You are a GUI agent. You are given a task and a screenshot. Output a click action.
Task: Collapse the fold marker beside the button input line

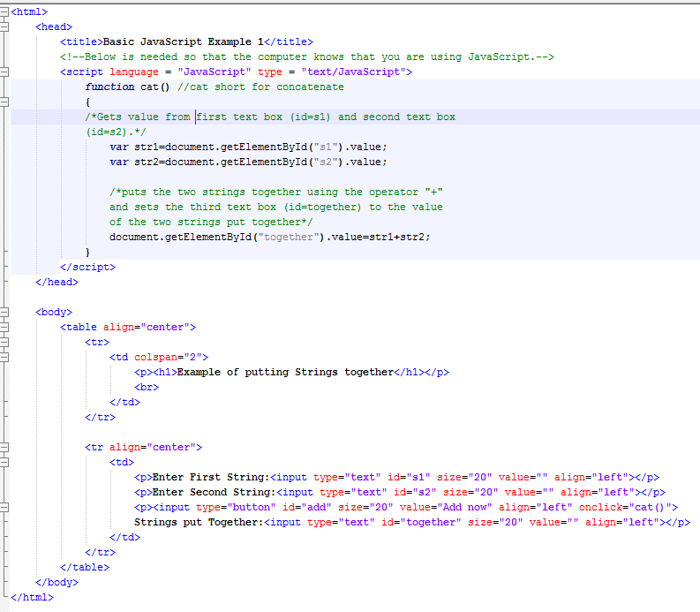click(x=4, y=508)
